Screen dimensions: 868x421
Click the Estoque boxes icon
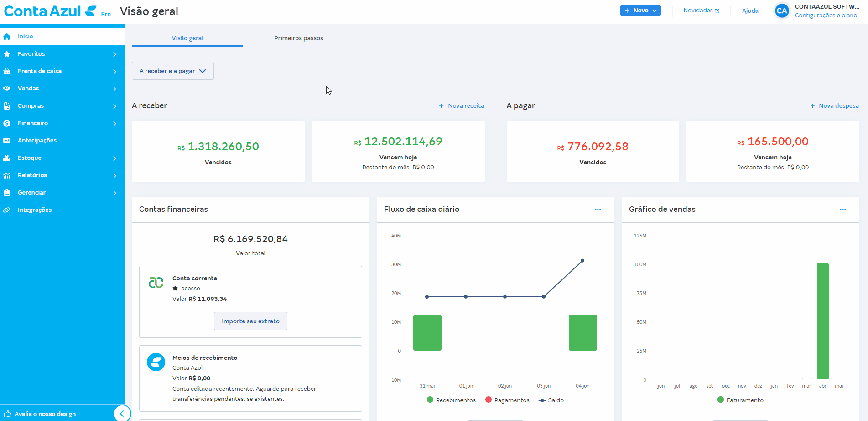(x=7, y=158)
